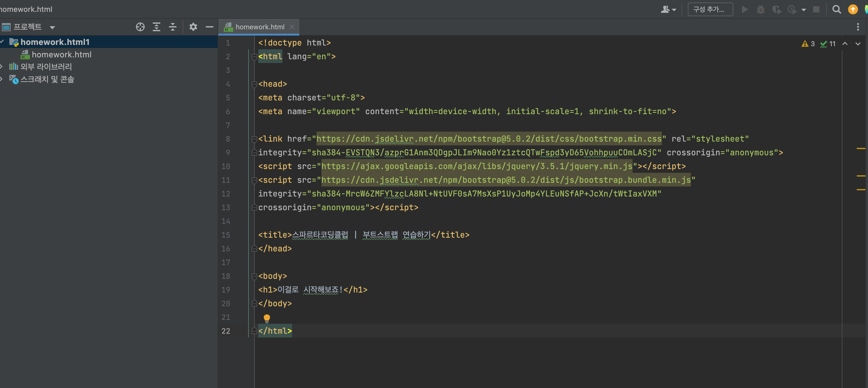Image resolution: width=868 pixels, height=388 pixels.
Task: Click 'crossorigin="anonymous"' on line 13
Action: click(314, 208)
